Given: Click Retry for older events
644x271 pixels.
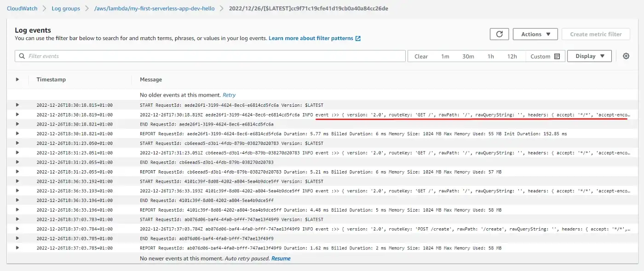Looking at the screenshot, I should pos(229,95).
